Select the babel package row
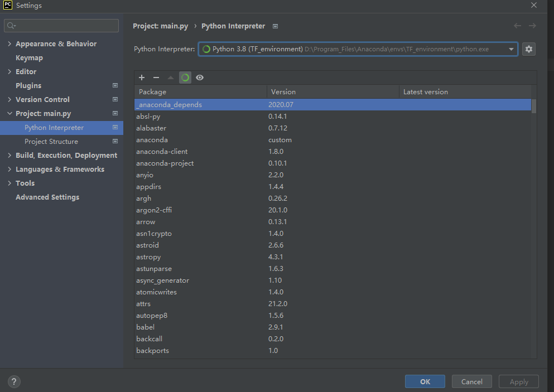The image size is (554, 392). [333, 327]
